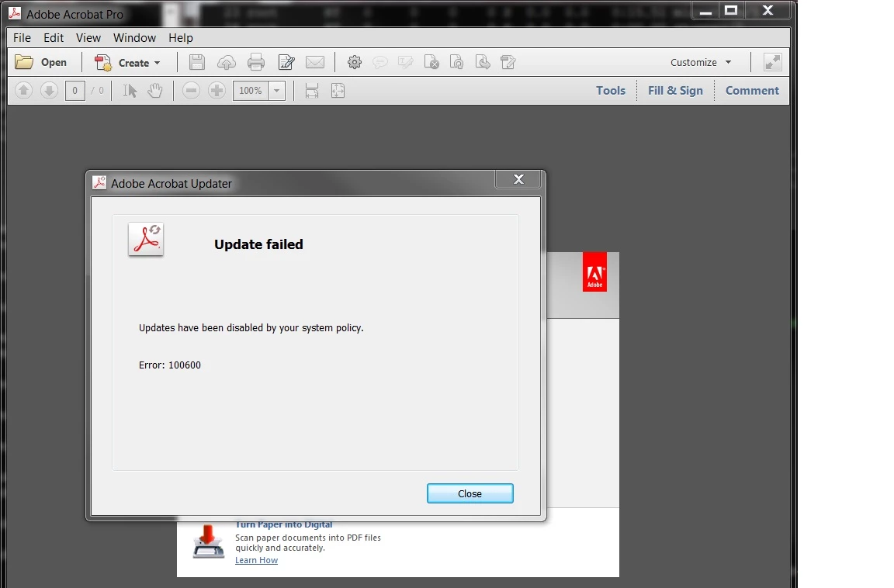Click the scanner Turn Paper into Digital icon
894x588 pixels.
tap(208, 541)
